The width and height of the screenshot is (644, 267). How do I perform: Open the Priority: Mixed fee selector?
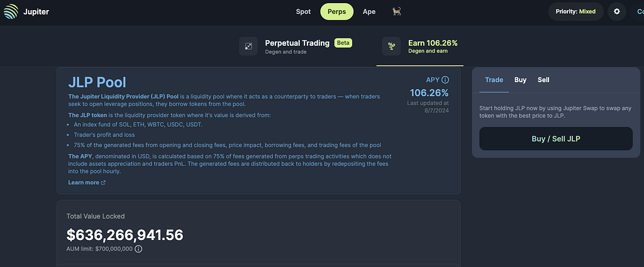[x=575, y=11]
